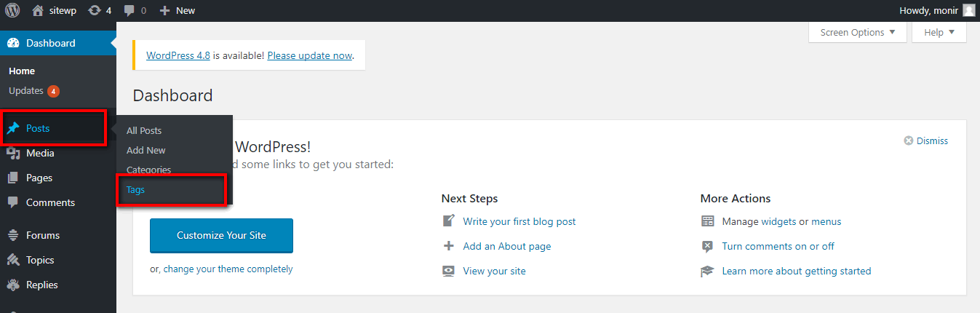The height and width of the screenshot is (313, 980).
Task: Click the Comments speech bubble sidebar icon
Action: tap(13, 202)
